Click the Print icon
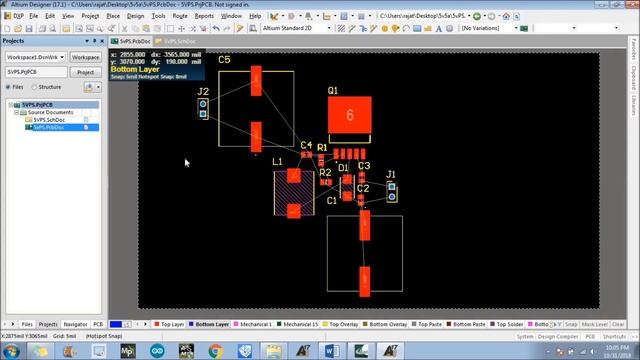 coord(42,29)
